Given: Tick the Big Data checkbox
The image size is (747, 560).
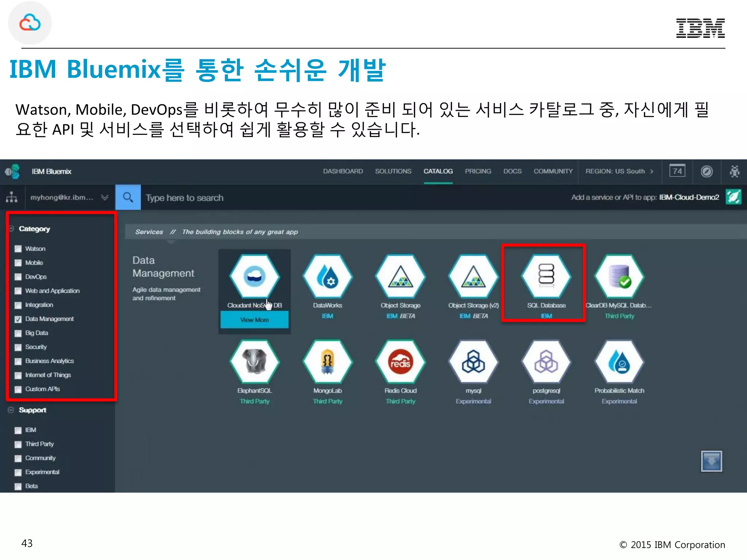Looking at the screenshot, I should (x=18, y=333).
